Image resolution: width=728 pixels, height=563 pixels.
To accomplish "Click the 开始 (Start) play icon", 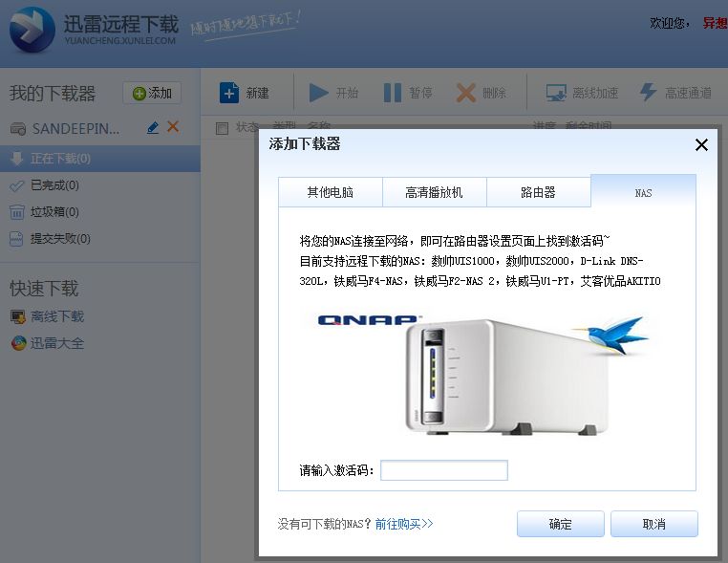I will 318,93.
